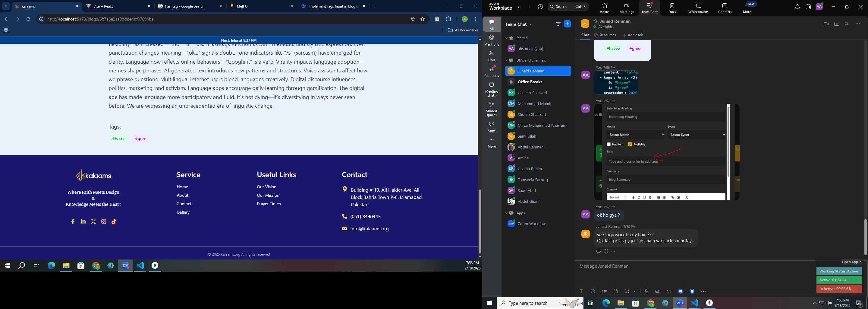Toggle text formatting in message composer
This screenshot has height=309, width=868.
(581, 291)
